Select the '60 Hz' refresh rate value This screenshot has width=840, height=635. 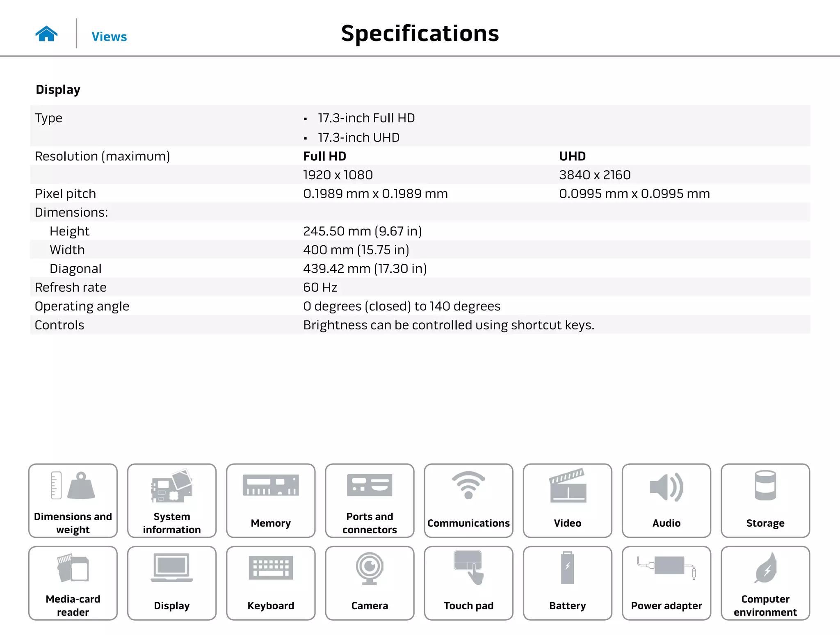point(320,288)
